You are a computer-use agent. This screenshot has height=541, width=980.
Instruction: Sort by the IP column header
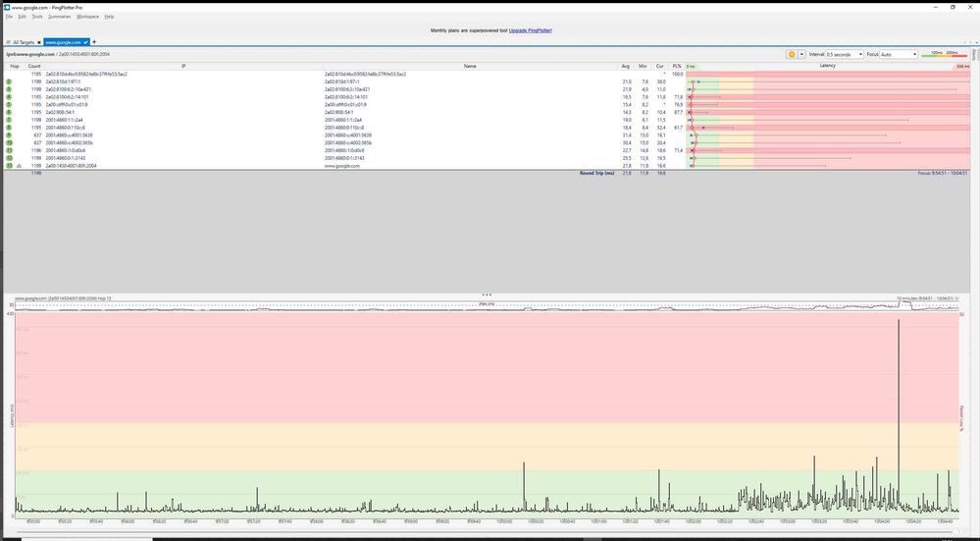tap(183, 66)
